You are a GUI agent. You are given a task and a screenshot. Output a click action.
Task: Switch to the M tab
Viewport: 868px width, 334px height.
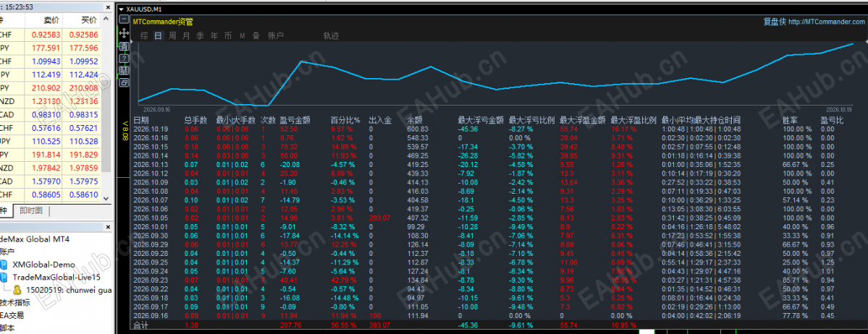[243, 35]
